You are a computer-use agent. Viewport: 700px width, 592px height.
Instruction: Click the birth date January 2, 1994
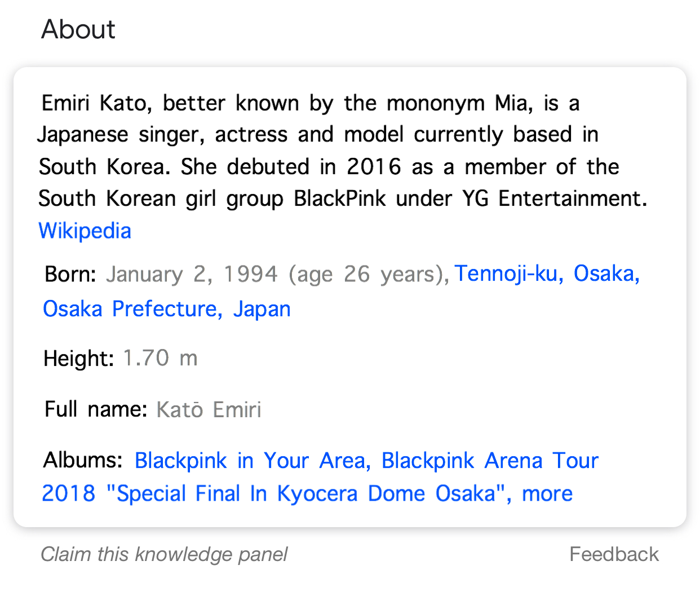coord(192,274)
